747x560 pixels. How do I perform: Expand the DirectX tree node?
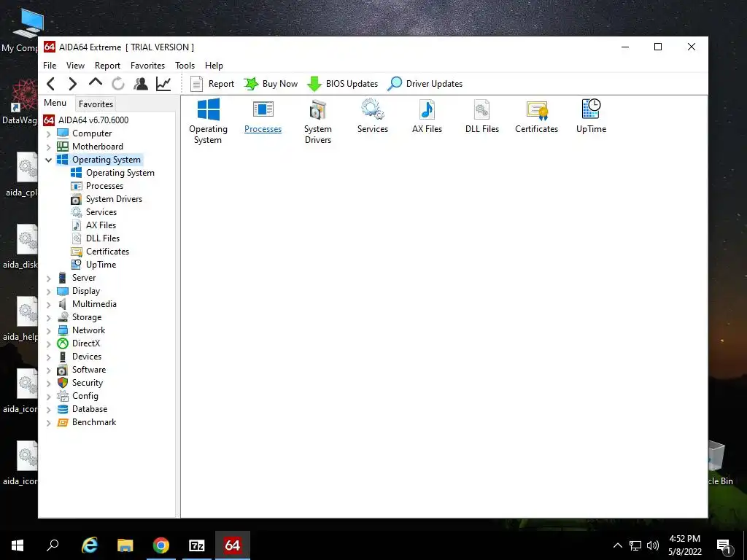click(49, 344)
